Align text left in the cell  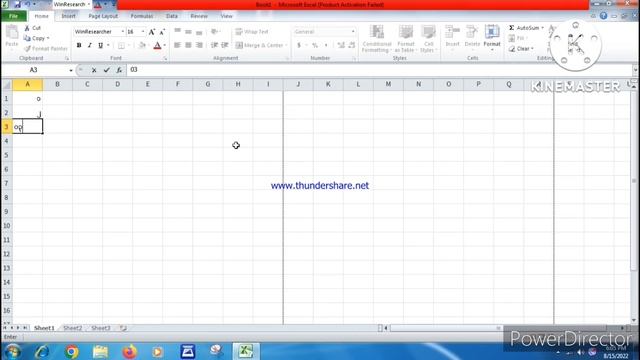(178, 45)
